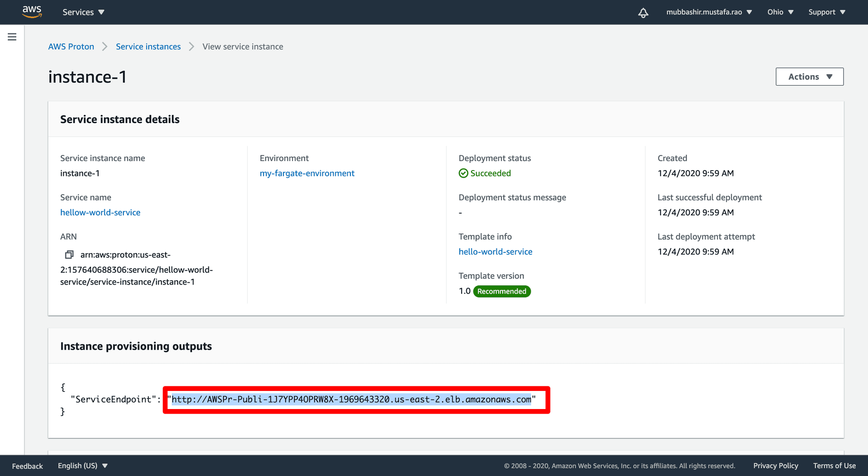Open the Privacy Policy link
The image size is (868, 476).
coord(775,466)
